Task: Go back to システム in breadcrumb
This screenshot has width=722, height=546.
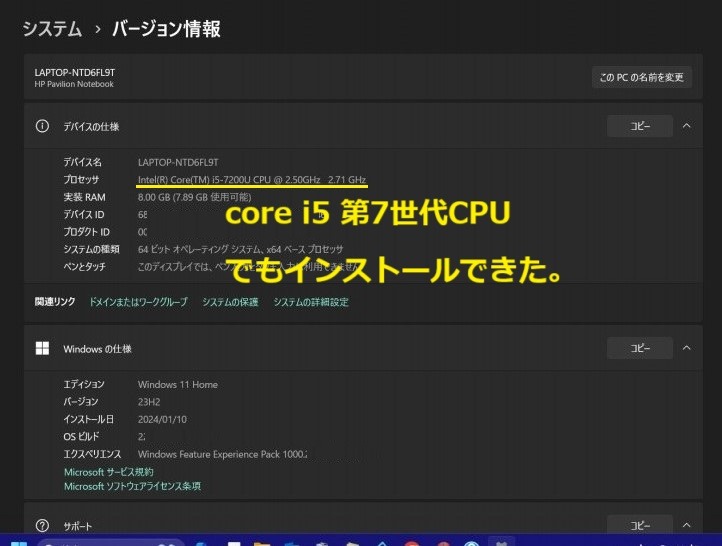Action: [x=52, y=29]
